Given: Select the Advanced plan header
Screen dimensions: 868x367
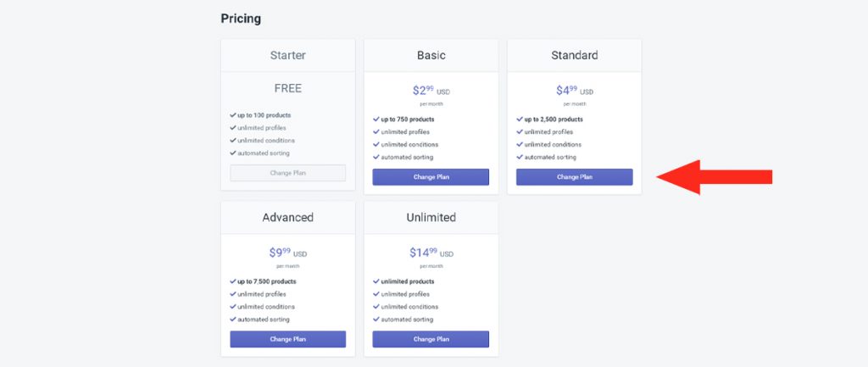Looking at the screenshot, I should tap(288, 218).
